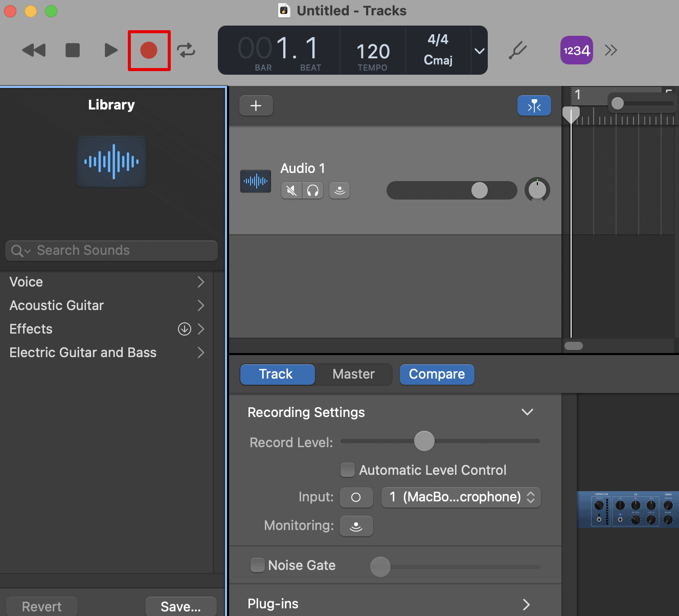The height and width of the screenshot is (616, 679).
Task: Click the Play transport button
Action: coord(110,50)
